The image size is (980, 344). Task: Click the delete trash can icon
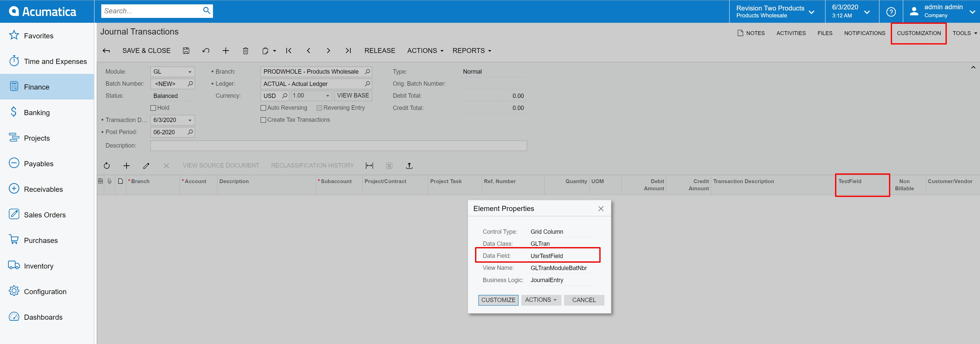pos(245,51)
